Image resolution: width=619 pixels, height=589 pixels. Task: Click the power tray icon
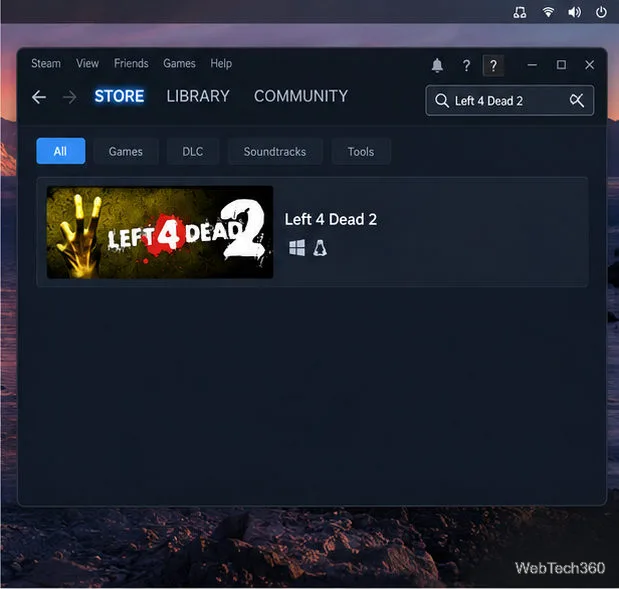(x=601, y=12)
